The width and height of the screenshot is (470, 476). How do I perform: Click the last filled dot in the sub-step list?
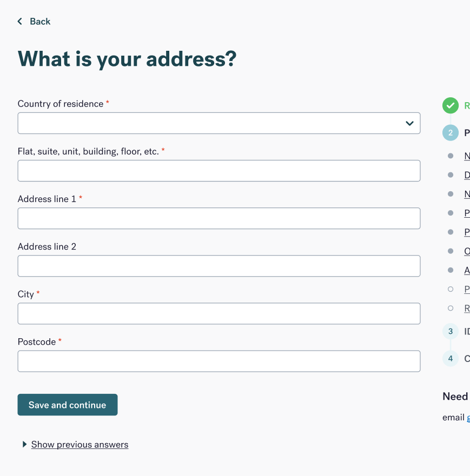tap(451, 270)
